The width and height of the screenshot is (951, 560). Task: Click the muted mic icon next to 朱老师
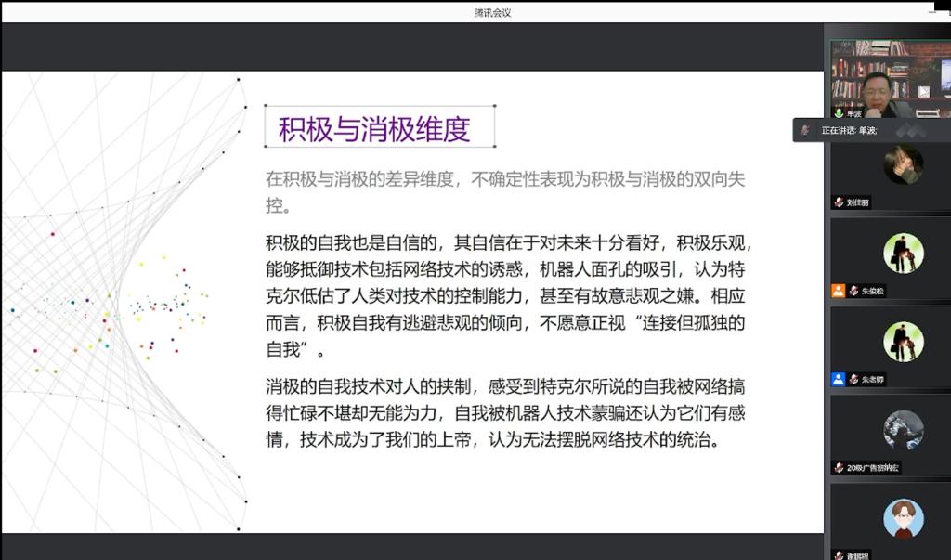tap(854, 379)
